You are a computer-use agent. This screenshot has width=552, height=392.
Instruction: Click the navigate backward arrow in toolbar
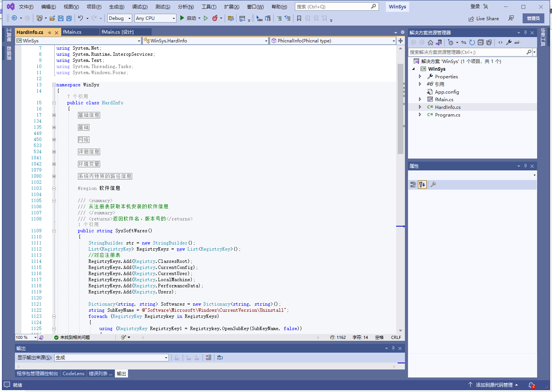point(14,18)
